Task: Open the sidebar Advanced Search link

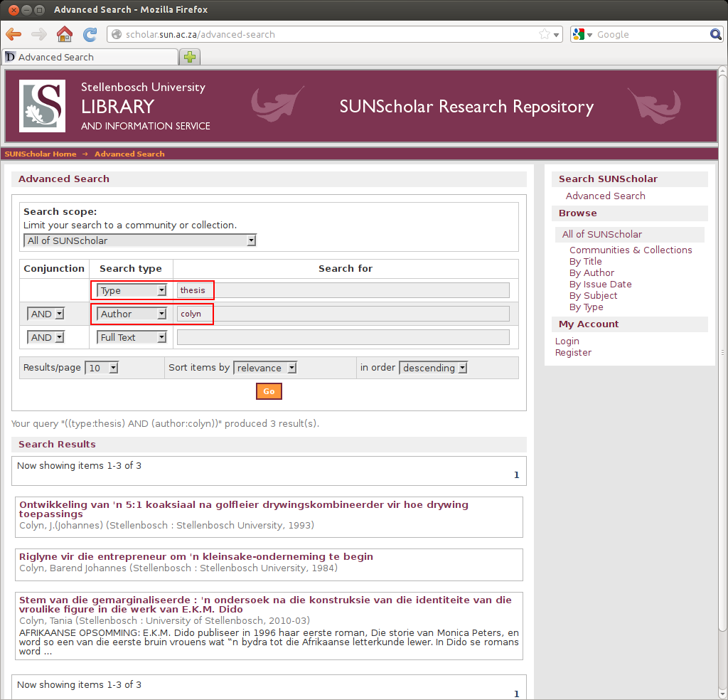Action: 606,196
